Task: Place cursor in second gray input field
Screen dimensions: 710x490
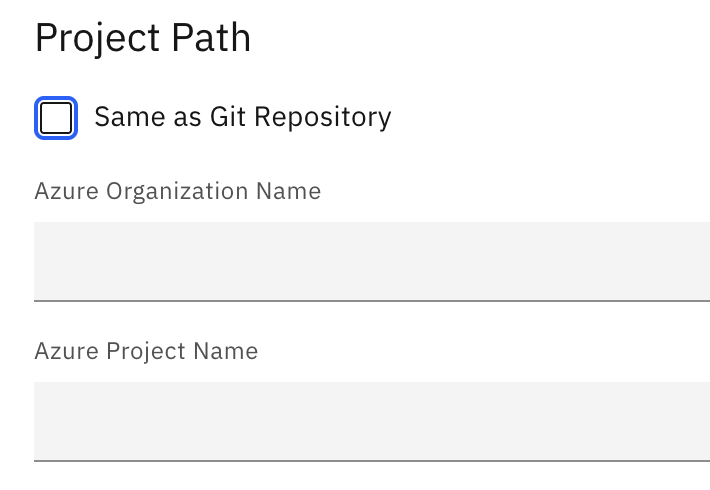Action: (x=372, y=420)
